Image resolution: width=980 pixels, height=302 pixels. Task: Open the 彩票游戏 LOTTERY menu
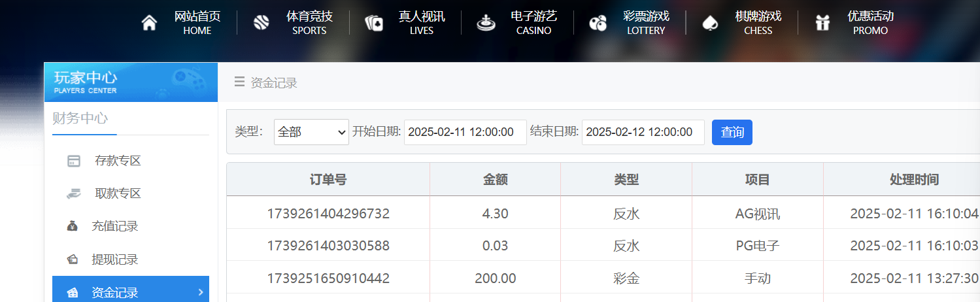(646, 23)
